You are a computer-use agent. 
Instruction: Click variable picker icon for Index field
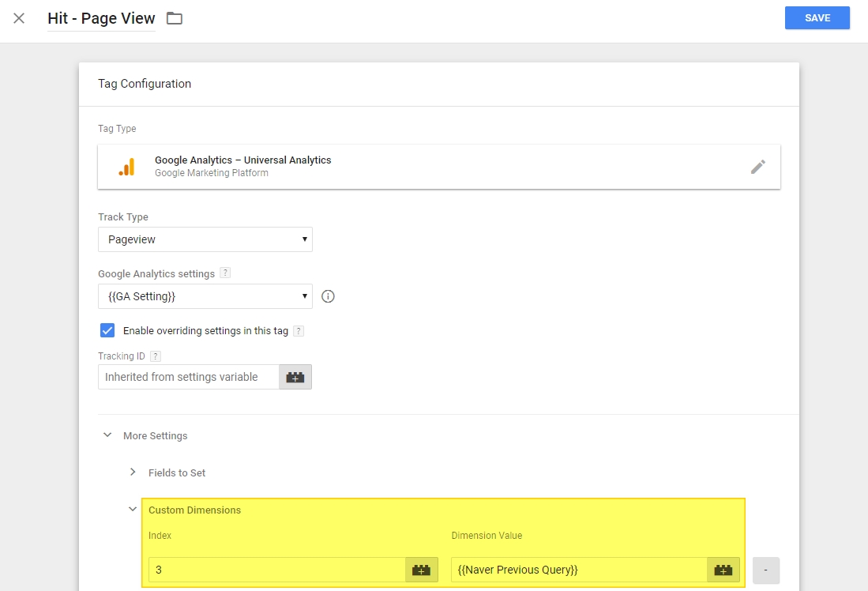tap(421, 570)
